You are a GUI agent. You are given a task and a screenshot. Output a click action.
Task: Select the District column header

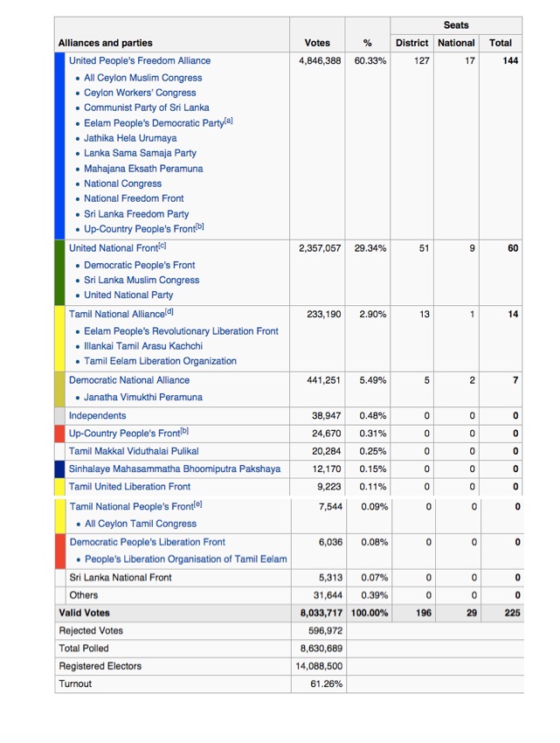(x=412, y=43)
